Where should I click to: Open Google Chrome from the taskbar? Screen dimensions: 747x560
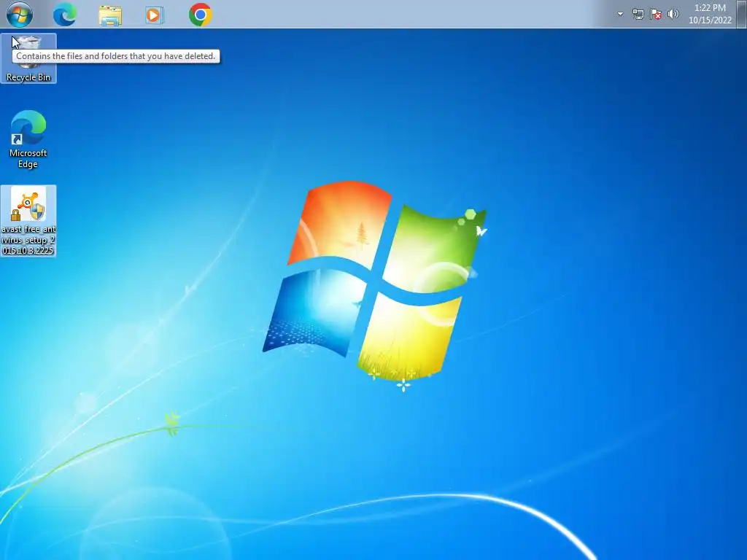click(200, 15)
